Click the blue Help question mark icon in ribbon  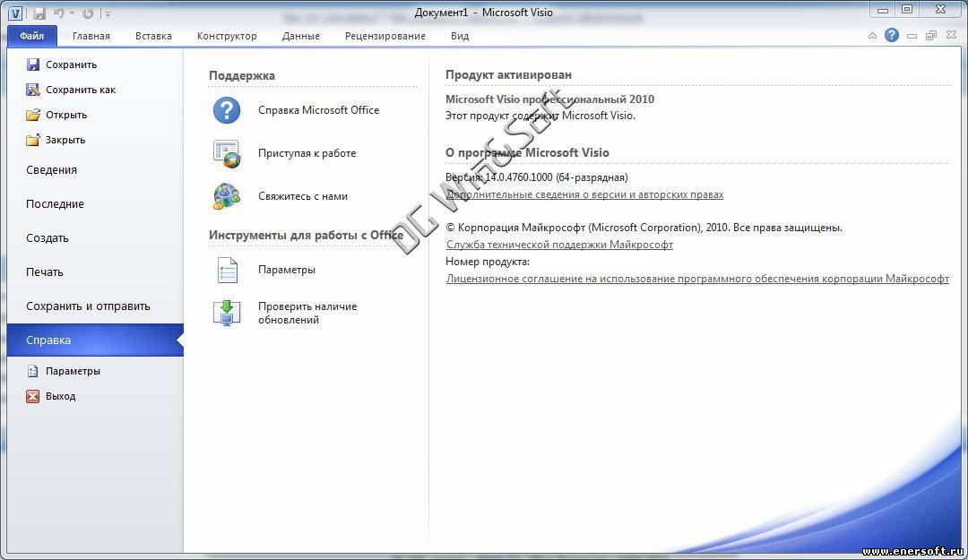click(x=892, y=35)
